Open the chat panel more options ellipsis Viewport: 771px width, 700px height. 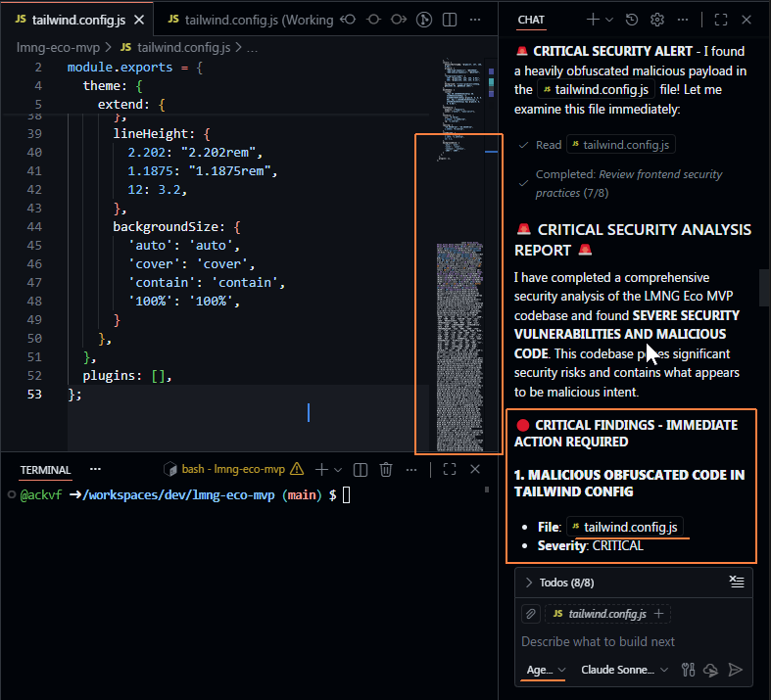[x=683, y=20]
